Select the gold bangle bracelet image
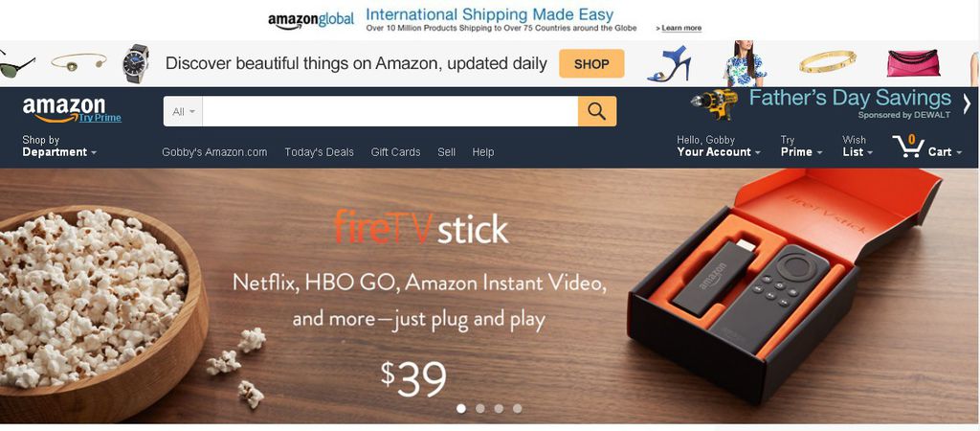The image size is (980, 431). [x=828, y=61]
